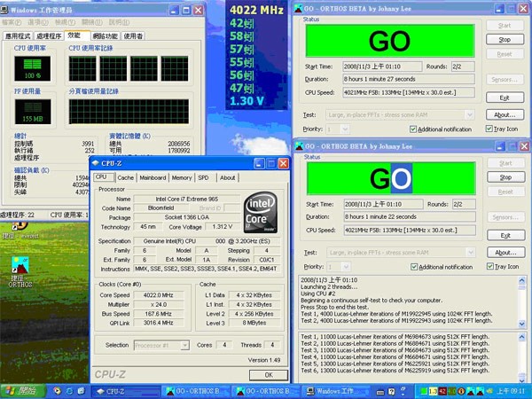The width and height of the screenshot is (532, 399).
Task: Launch Internet Explorer from quick launch
Action: [x=69, y=391]
